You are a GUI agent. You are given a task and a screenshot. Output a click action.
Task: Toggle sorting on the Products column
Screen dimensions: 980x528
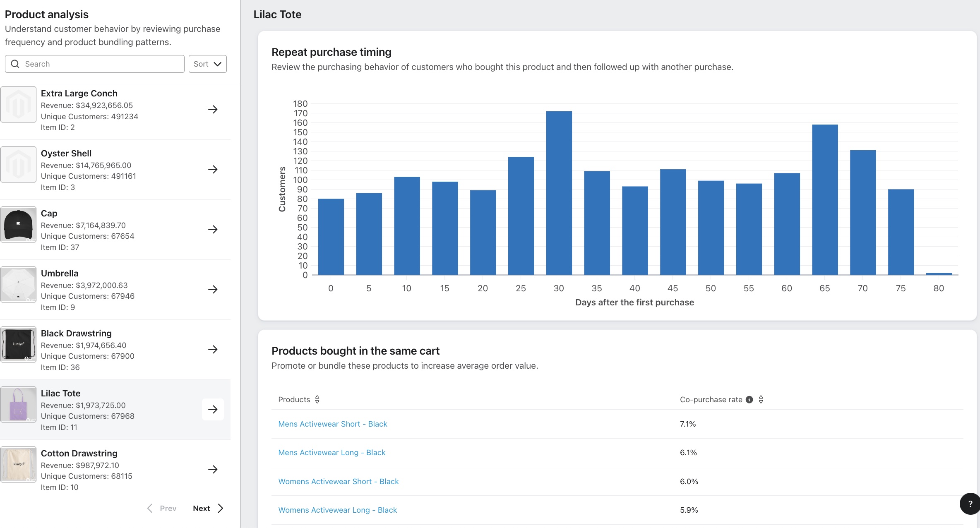click(317, 399)
